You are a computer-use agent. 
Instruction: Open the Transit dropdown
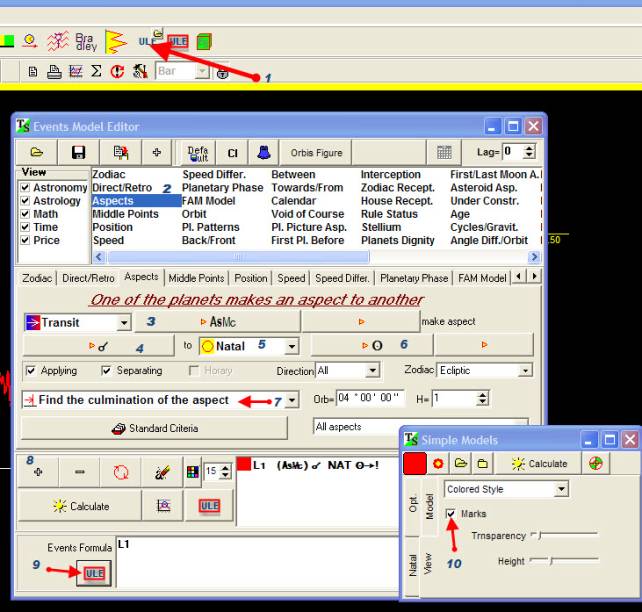[x=124, y=323]
